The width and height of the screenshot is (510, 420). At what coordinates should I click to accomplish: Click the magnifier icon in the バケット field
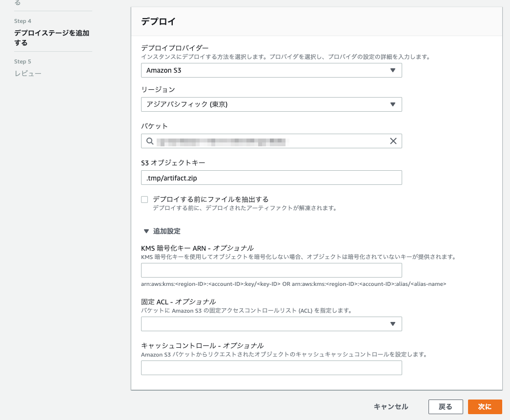pos(149,141)
